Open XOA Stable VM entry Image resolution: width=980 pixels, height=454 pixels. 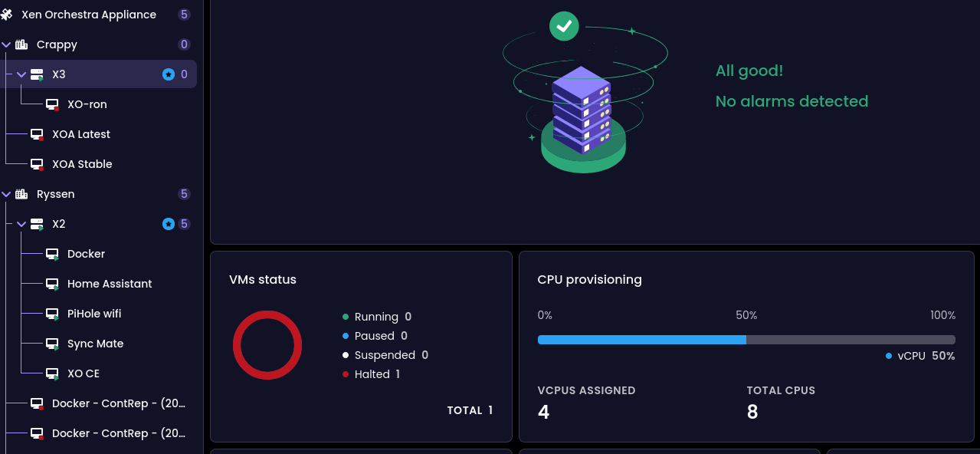82,164
